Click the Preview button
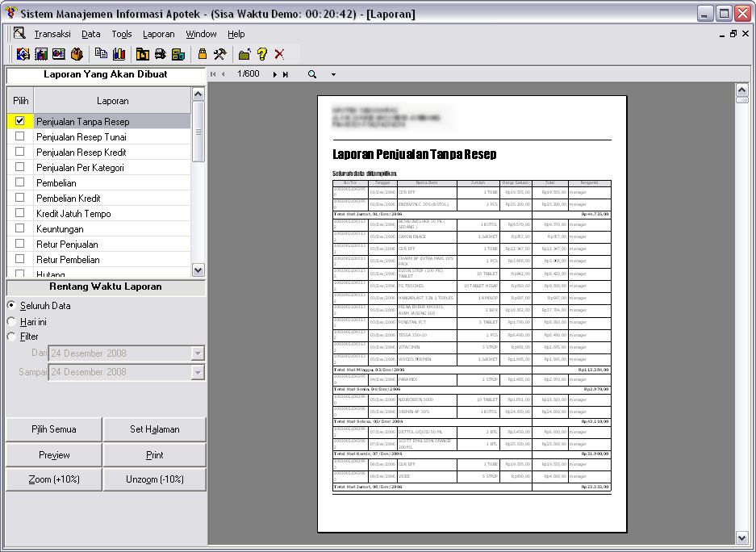756x552 pixels. coord(54,455)
